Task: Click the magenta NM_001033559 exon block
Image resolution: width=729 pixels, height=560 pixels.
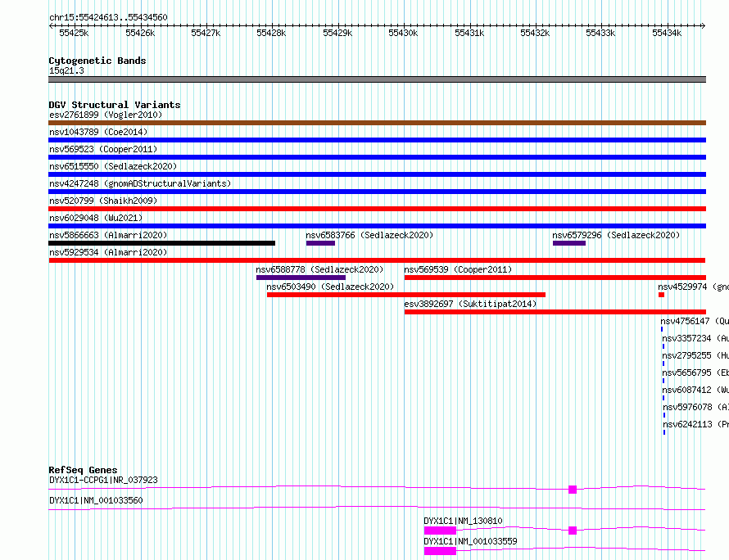Action: click(x=440, y=551)
